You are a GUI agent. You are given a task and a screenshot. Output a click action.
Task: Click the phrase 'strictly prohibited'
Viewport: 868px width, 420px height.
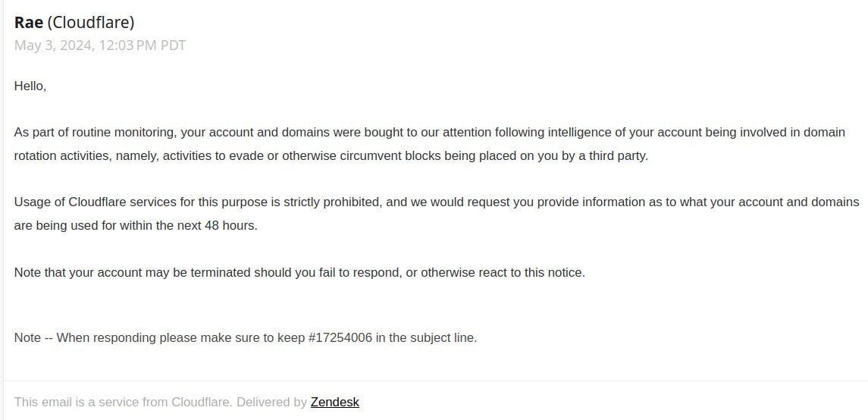tap(333, 202)
